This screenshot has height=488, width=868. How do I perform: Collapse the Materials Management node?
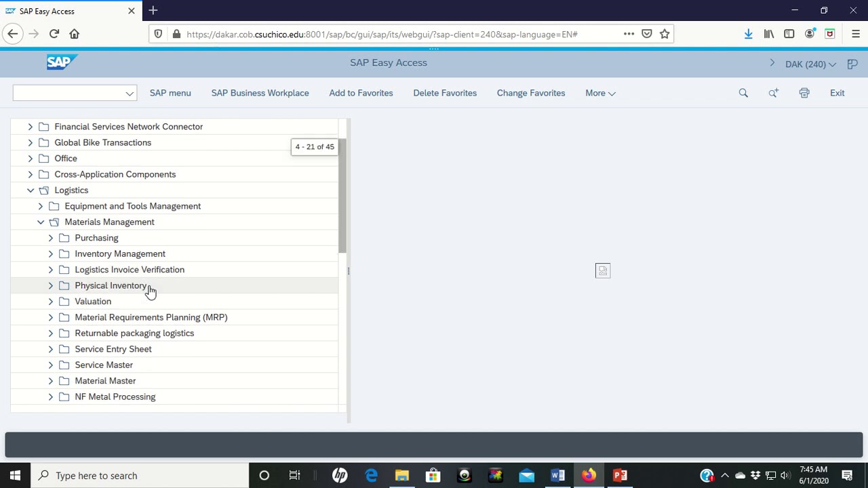(x=41, y=222)
